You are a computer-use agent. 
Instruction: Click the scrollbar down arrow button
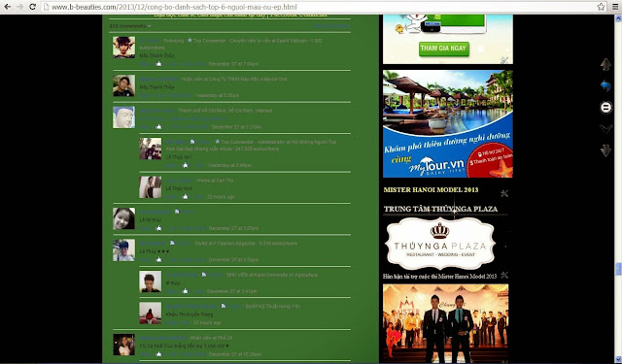tap(618, 360)
